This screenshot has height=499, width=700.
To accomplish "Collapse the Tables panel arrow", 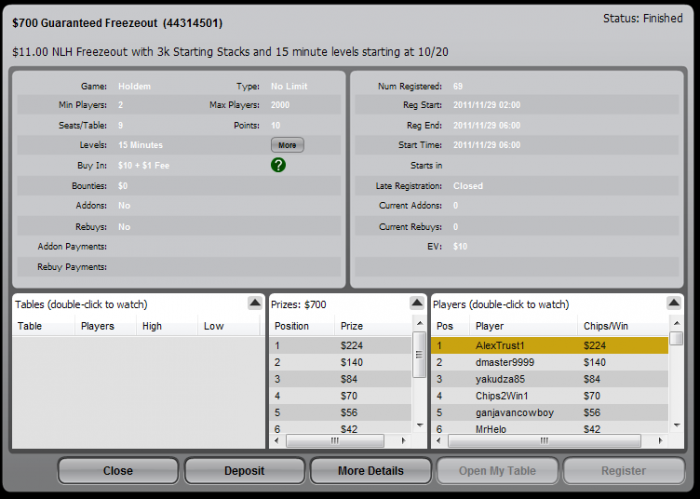I will tap(254, 304).
